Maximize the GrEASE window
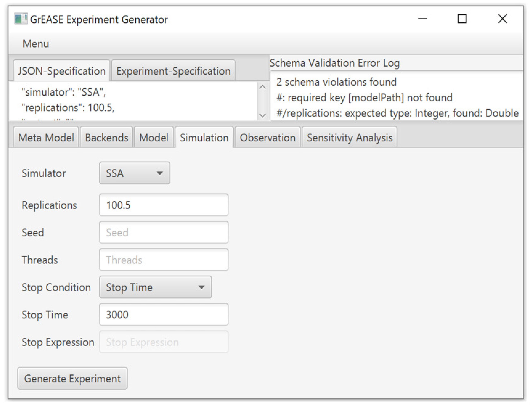532x406 pixels. click(x=462, y=19)
